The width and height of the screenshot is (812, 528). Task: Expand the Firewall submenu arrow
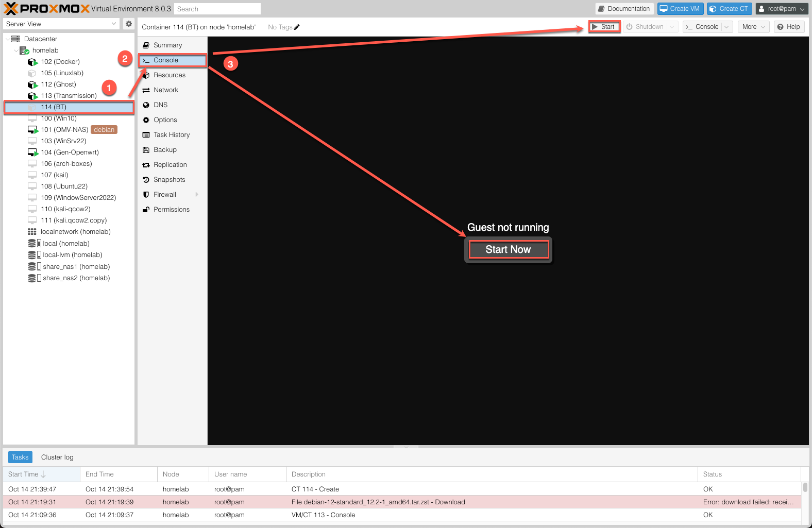[197, 195]
